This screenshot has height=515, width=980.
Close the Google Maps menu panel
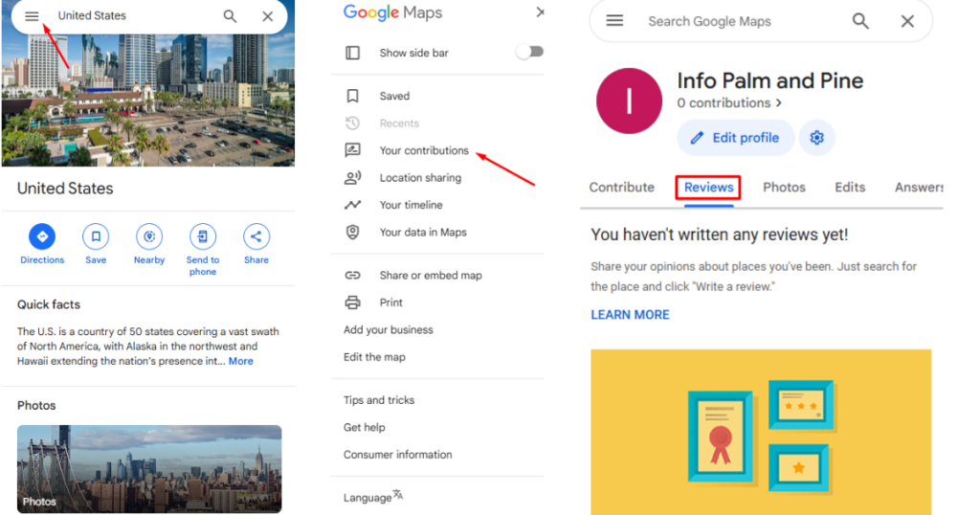click(541, 12)
